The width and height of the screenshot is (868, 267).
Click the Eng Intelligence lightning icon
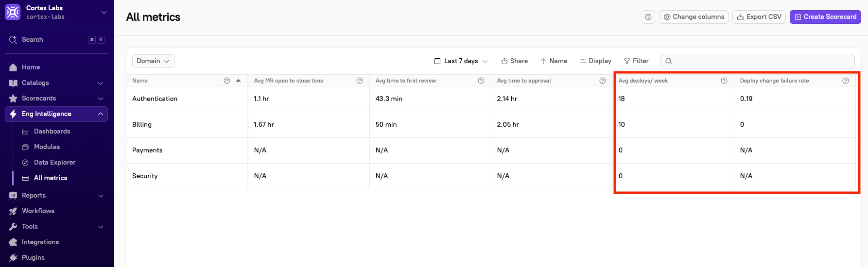(x=13, y=114)
